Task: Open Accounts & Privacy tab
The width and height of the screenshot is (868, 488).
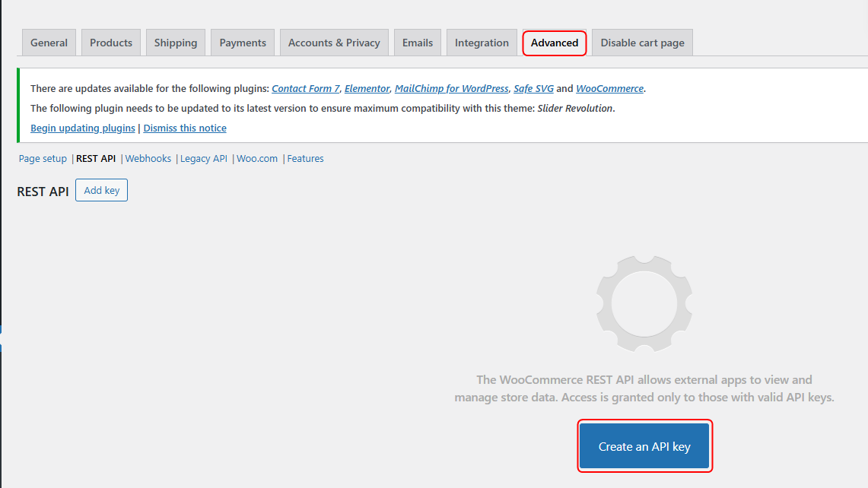Action: point(334,43)
